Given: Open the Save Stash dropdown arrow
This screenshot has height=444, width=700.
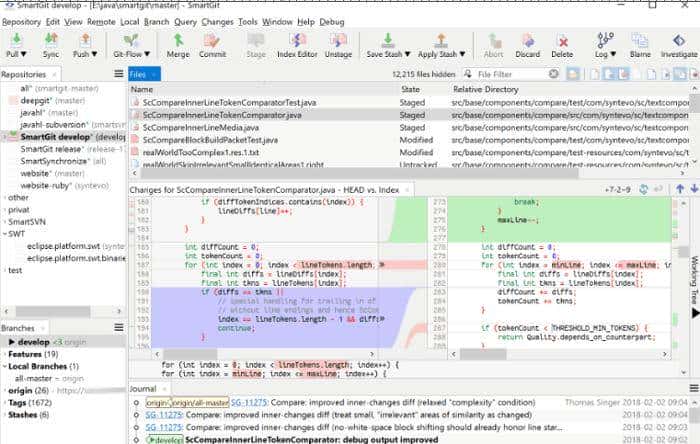Looking at the screenshot, I should pos(407,54).
